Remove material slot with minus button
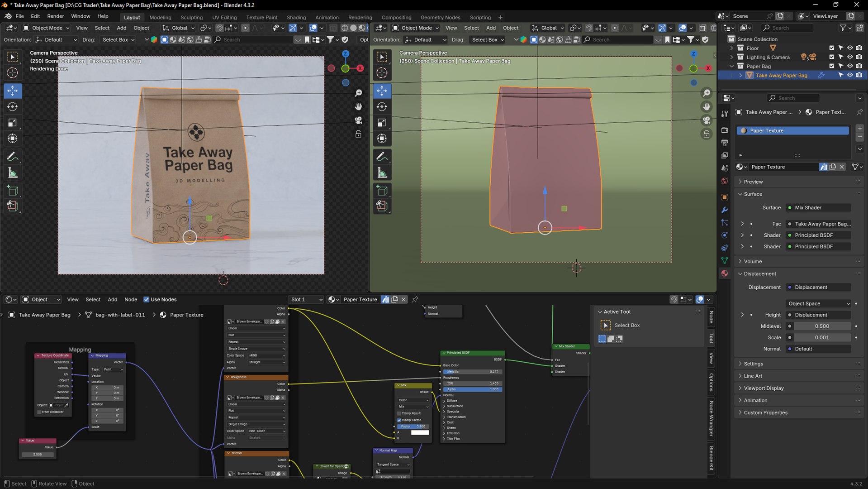This screenshot has width=868, height=489. pos(860,137)
